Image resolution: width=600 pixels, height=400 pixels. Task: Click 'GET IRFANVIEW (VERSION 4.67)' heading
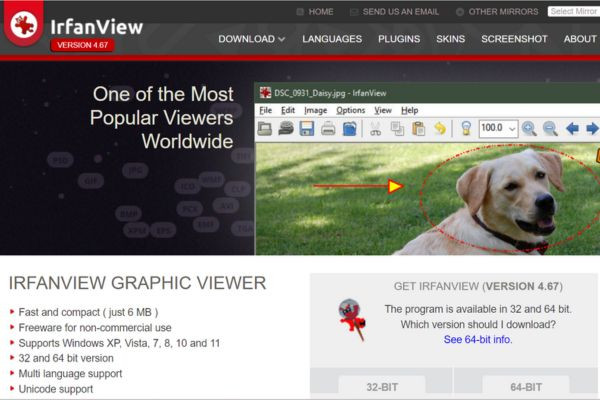click(x=478, y=286)
